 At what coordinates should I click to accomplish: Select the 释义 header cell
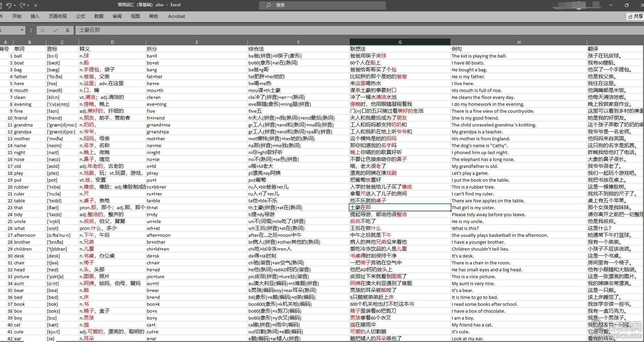(x=112, y=49)
